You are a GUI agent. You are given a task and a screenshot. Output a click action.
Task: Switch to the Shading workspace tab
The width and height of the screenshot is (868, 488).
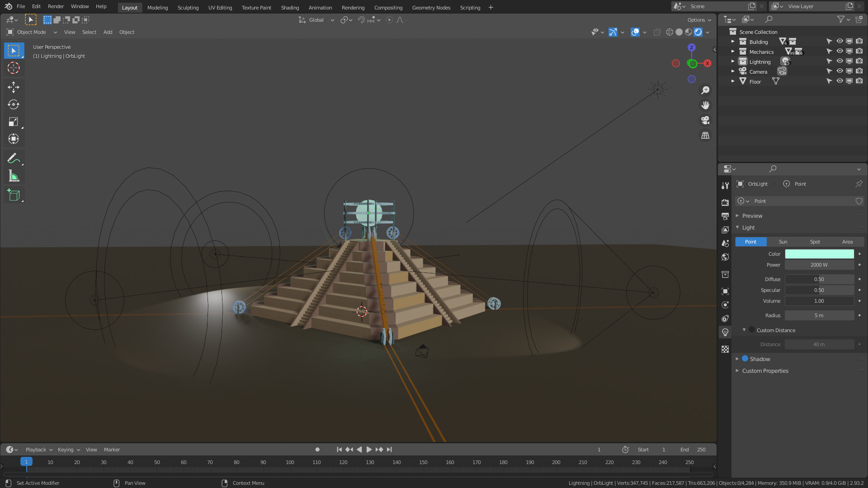coord(290,8)
